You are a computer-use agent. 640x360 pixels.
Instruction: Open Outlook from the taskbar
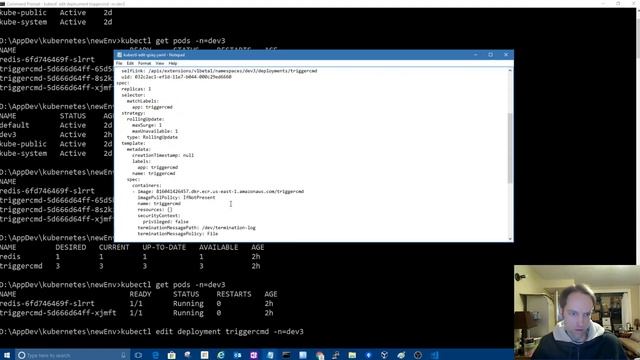(x=237, y=355)
